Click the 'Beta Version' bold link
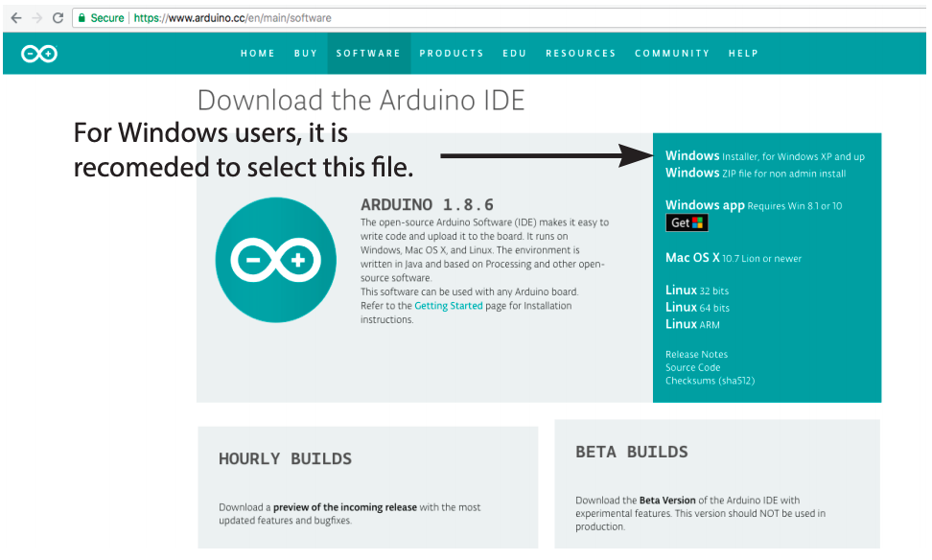The image size is (932, 560). [667, 500]
